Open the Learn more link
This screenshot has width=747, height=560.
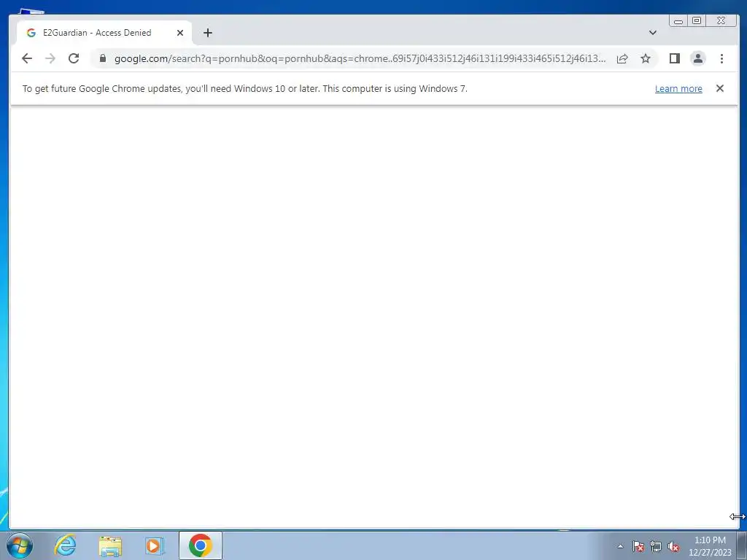[x=678, y=88]
